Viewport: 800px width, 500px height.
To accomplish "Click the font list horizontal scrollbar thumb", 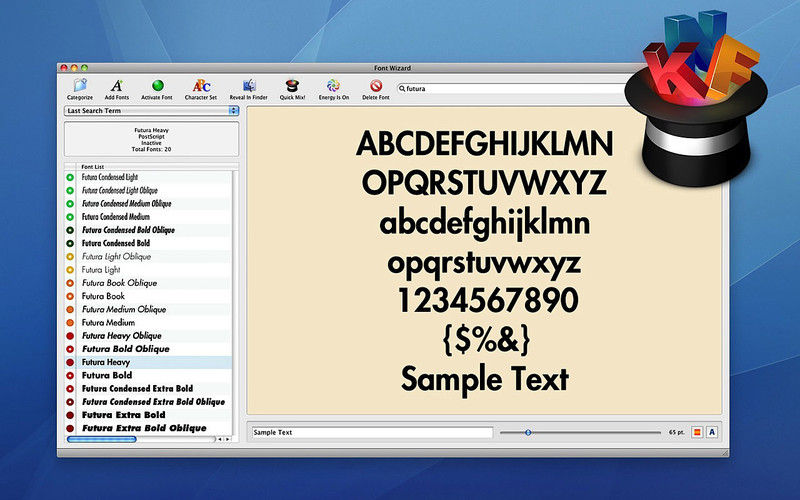I will [x=102, y=439].
